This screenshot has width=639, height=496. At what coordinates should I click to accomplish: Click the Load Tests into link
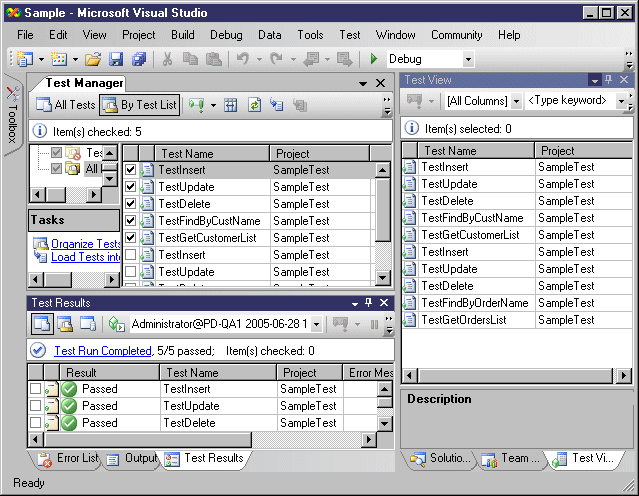(x=86, y=257)
